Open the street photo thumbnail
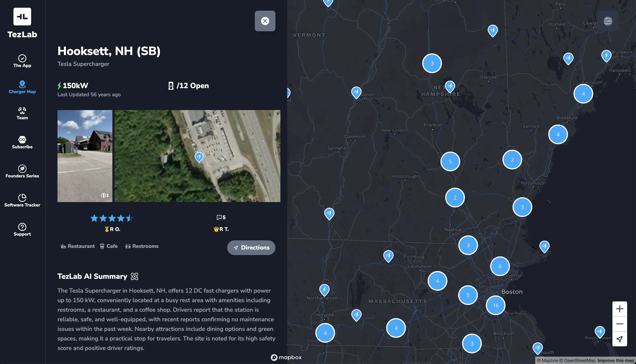Image resolution: width=636 pixels, height=364 pixels. (85, 156)
